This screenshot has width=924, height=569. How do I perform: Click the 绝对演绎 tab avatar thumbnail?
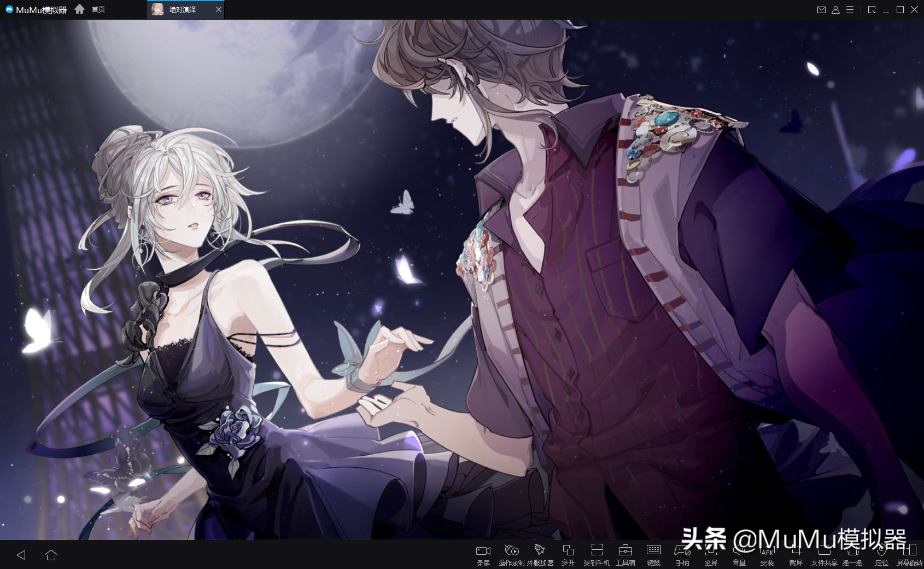157,9
